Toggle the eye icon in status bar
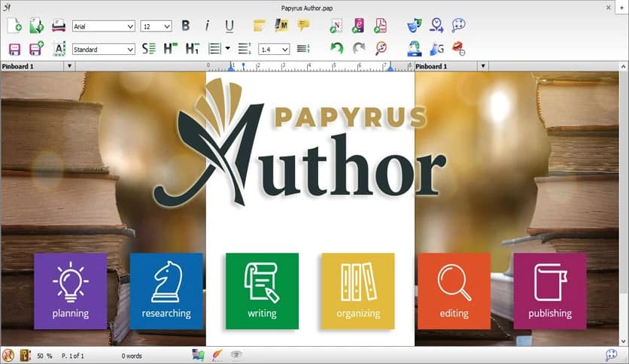The image size is (629, 364). coord(236,354)
